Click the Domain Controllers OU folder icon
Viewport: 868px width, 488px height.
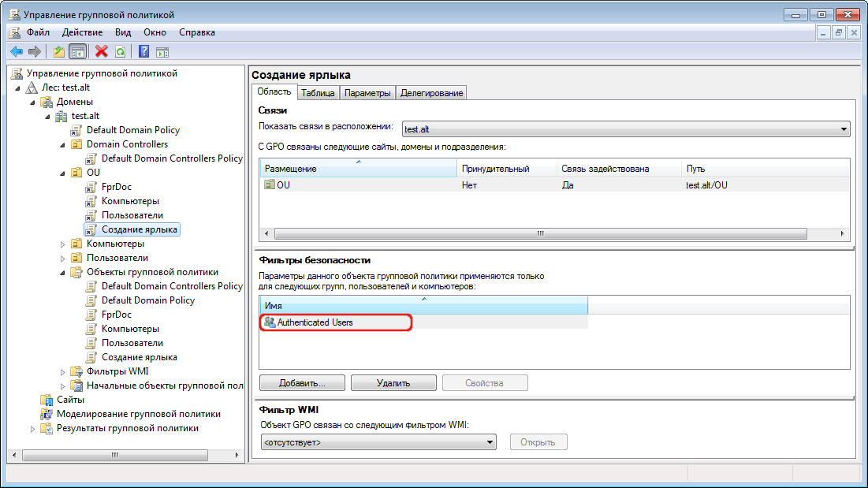pyautogui.click(x=76, y=144)
